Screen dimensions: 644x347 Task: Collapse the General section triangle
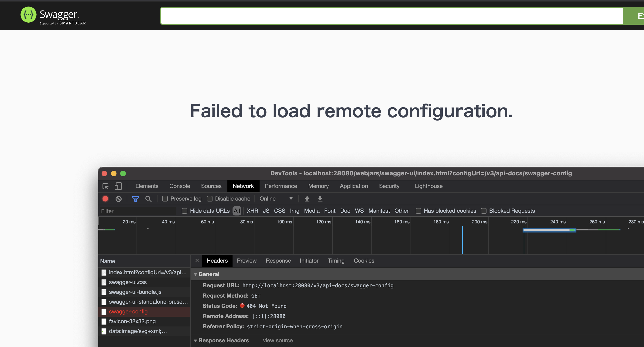click(x=195, y=274)
